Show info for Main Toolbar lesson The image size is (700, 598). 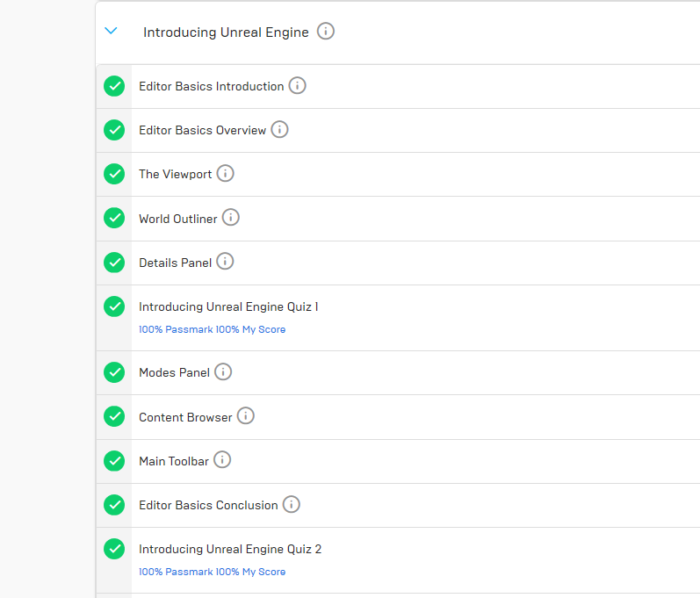(222, 459)
